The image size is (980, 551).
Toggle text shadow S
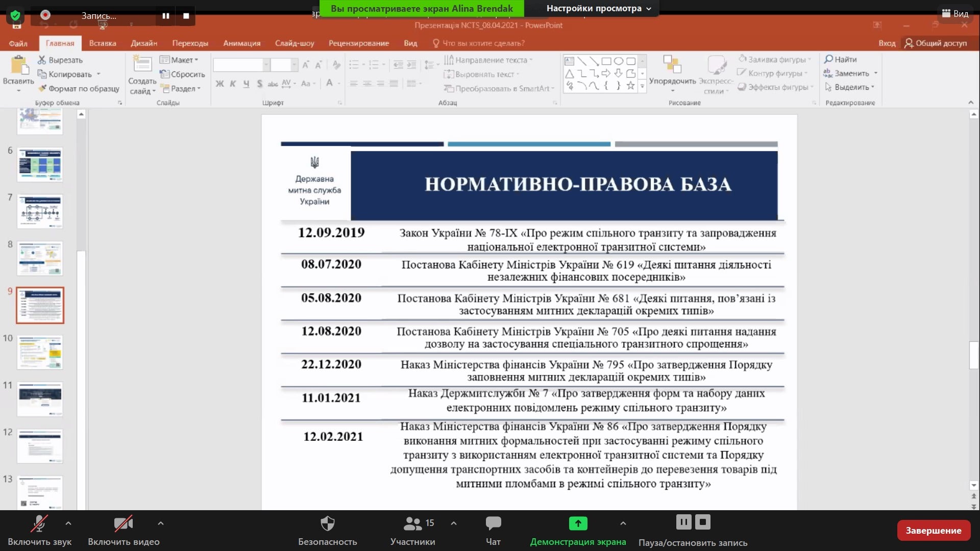[x=259, y=83]
